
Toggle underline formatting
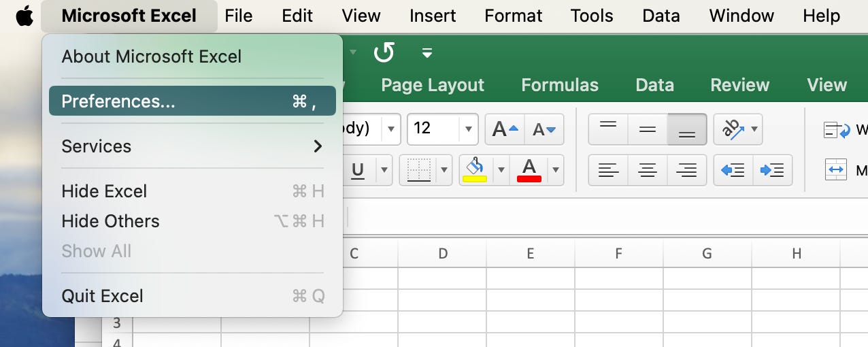[x=358, y=170]
